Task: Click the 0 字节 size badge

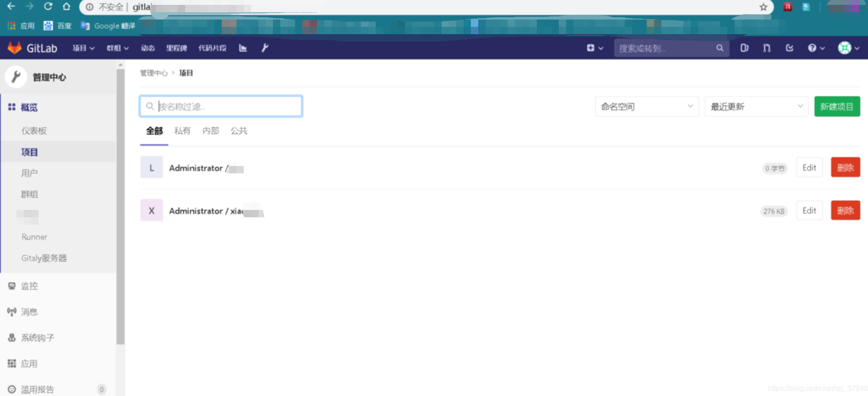Action: coord(775,168)
